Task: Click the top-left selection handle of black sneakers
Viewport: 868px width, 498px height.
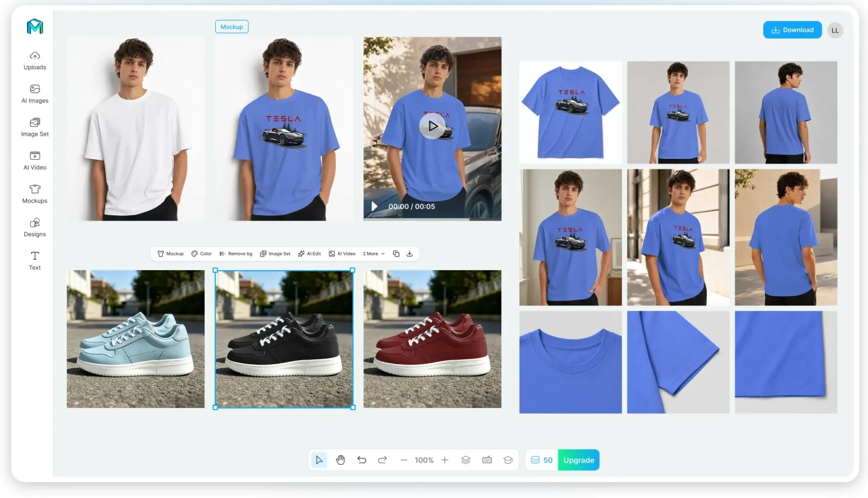Action: [215, 270]
